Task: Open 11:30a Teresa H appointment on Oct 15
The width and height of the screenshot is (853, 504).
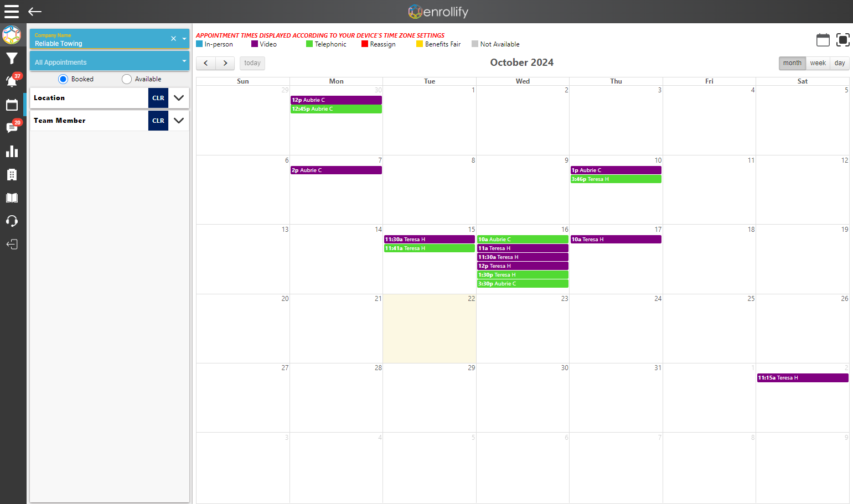Action: (430, 240)
